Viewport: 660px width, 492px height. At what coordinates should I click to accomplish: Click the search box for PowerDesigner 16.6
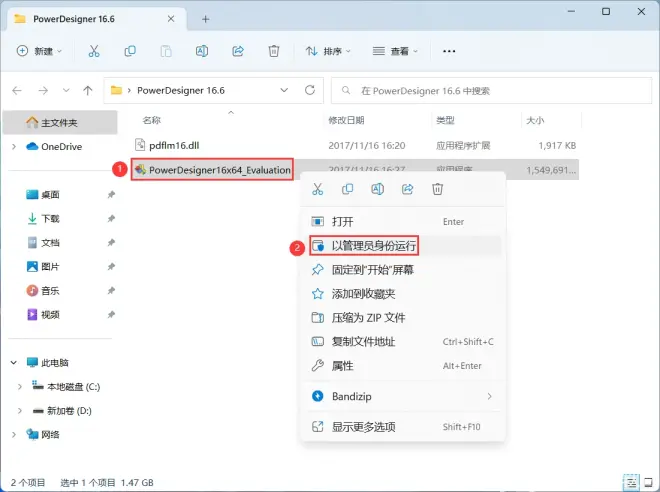tap(491, 90)
